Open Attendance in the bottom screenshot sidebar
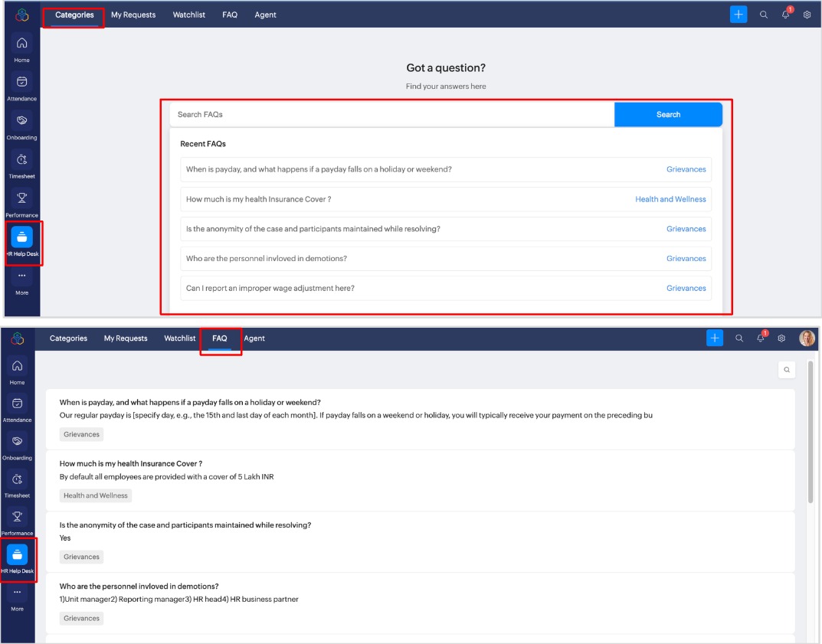Viewport: 822px width, 644px height. coord(18,409)
